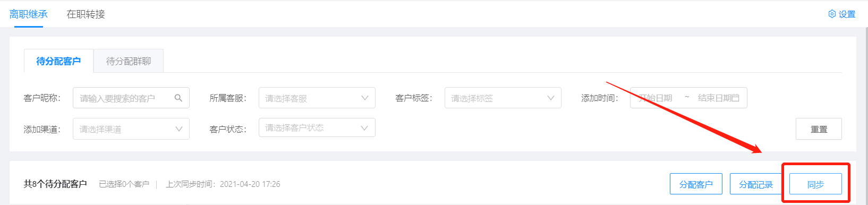868x205 pixels.
Task: Click the calendar icon in the date range field
Action: [736, 98]
